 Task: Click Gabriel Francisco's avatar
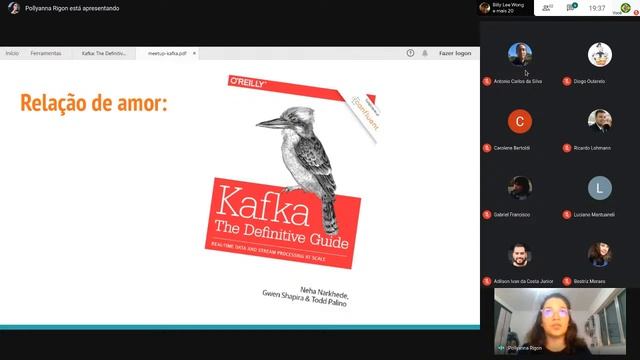click(520, 188)
